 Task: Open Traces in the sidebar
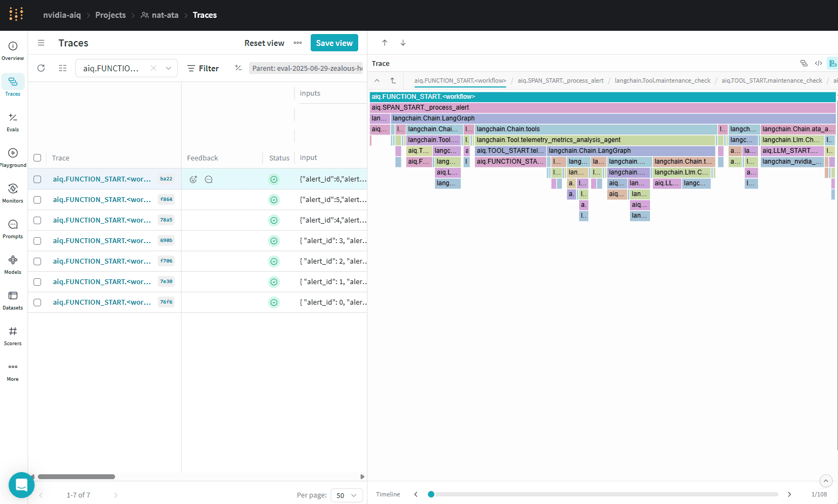13,86
